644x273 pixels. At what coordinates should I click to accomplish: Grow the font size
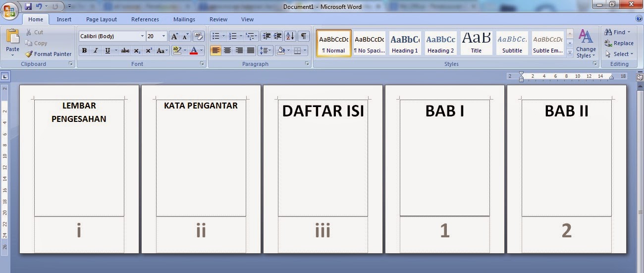tap(174, 36)
